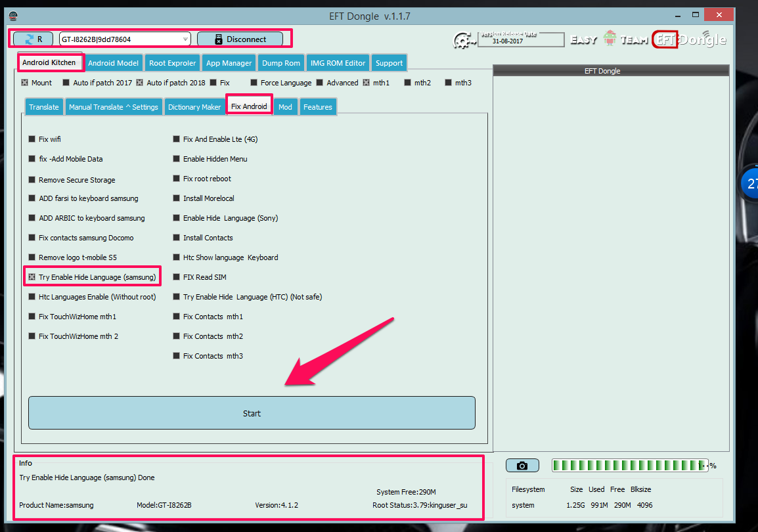Click the green progress bar

(630, 465)
